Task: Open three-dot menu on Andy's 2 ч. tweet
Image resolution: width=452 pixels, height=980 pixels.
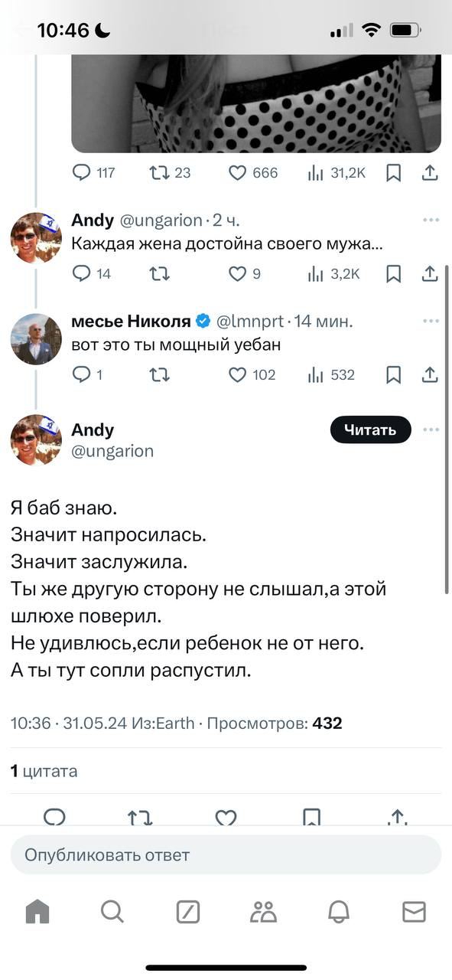Action: [431, 220]
